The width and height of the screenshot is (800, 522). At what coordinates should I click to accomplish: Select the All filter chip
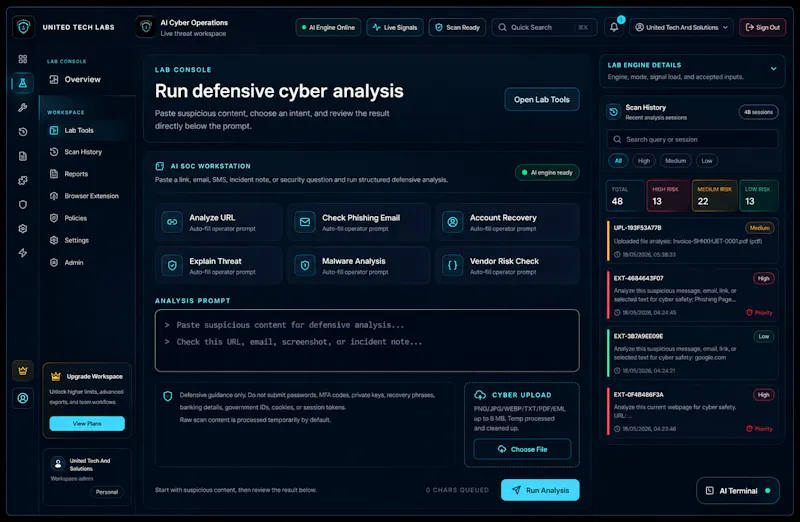pos(618,161)
